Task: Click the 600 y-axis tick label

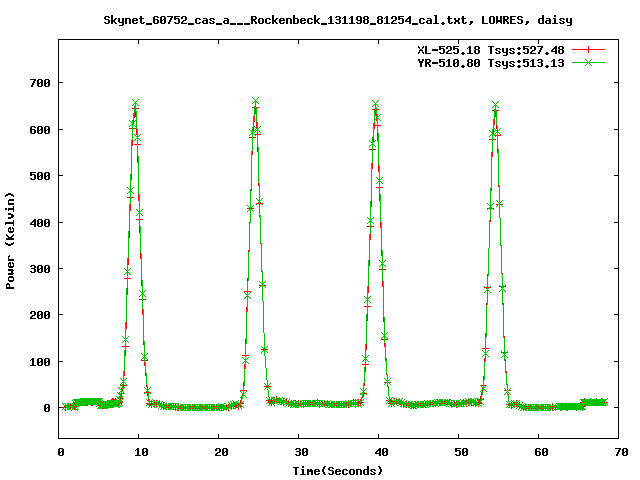Action: point(40,130)
